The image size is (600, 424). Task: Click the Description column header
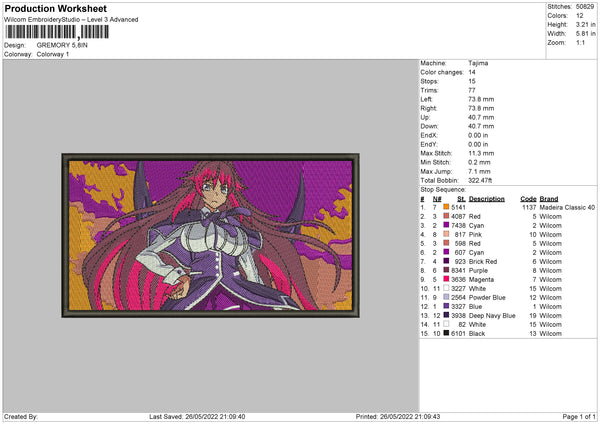(x=487, y=199)
